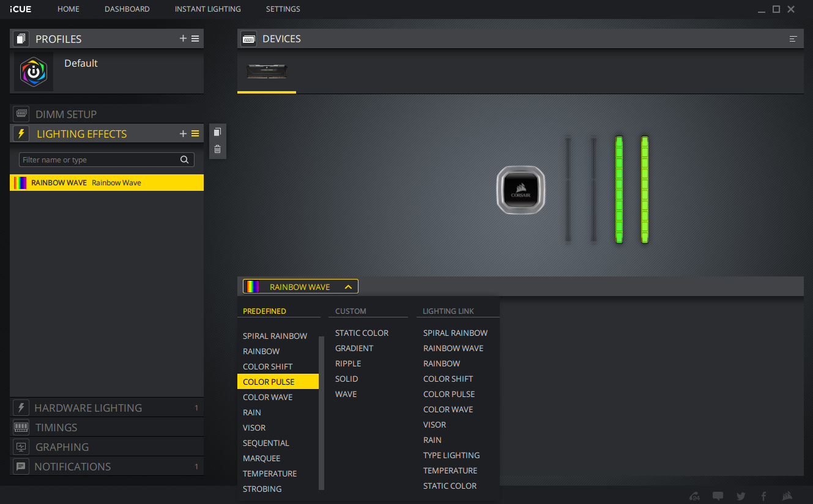
Task: Select the fourth green RAM stick
Action: [644, 190]
